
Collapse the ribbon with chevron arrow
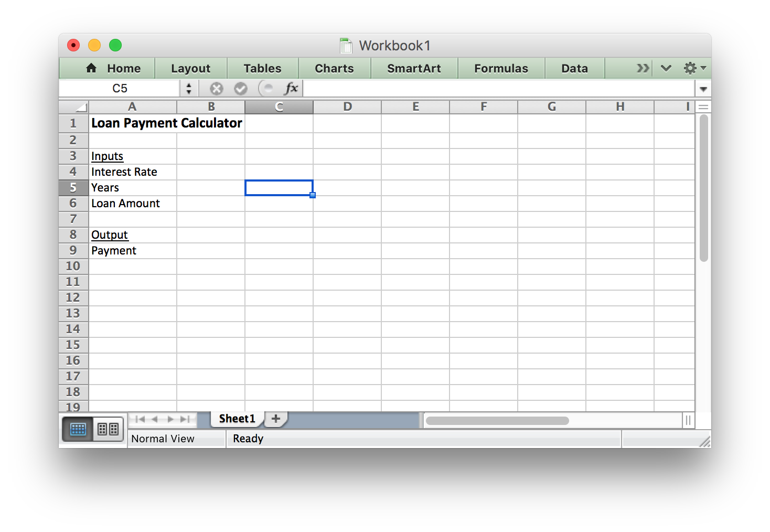[666, 68]
